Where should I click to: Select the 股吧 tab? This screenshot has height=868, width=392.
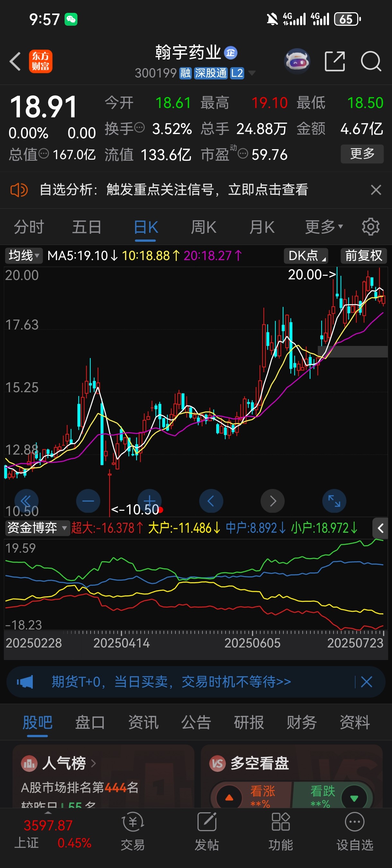(x=37, y=723)
